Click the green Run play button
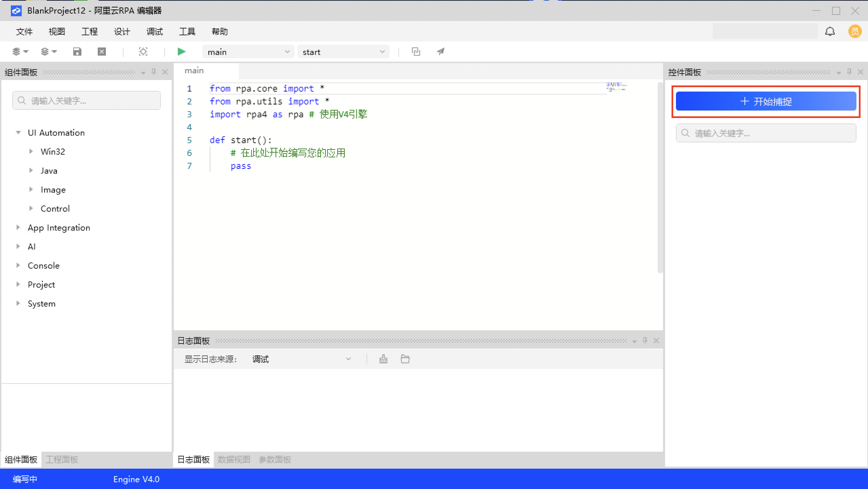The image size is (868, 489). click(182, 52)
